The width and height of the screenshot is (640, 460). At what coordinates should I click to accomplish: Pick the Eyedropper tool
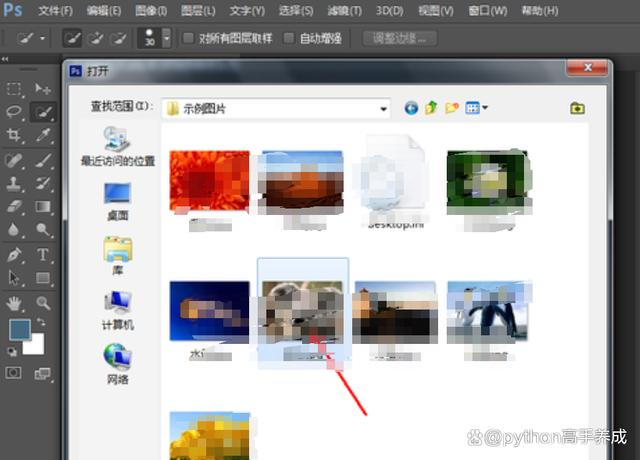click(43, 135)
